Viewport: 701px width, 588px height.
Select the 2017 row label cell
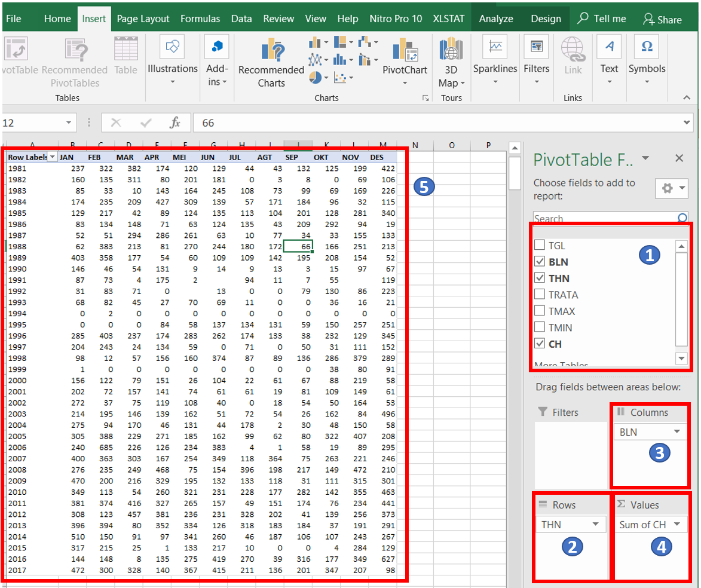(32, 570)
